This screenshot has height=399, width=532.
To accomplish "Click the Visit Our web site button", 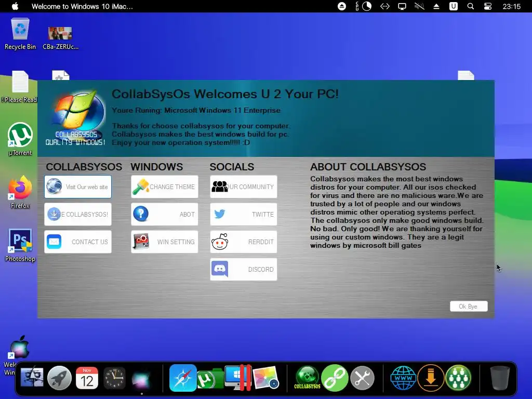I will tap(78, 187).
